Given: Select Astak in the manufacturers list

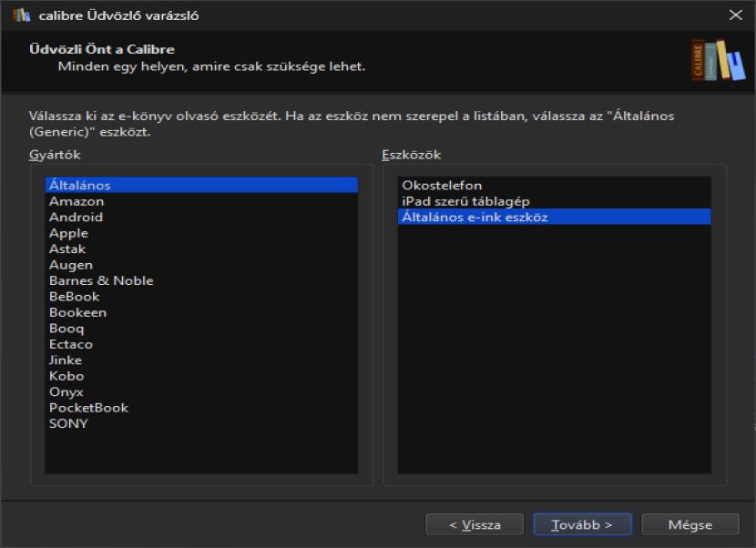Looking at the screenshot, I should 201,249.
